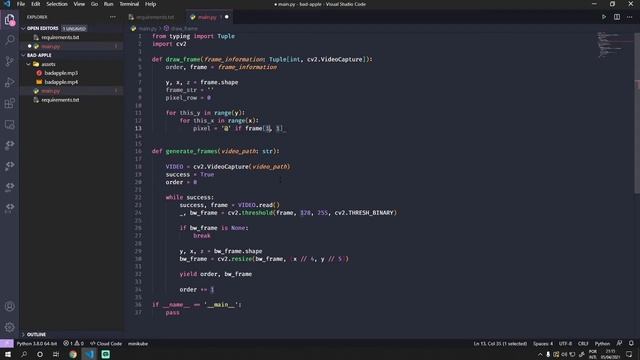Open the Windows action center icon
Image resolution: width=640 pixels, height=360 pixels.
click(629, 354)
